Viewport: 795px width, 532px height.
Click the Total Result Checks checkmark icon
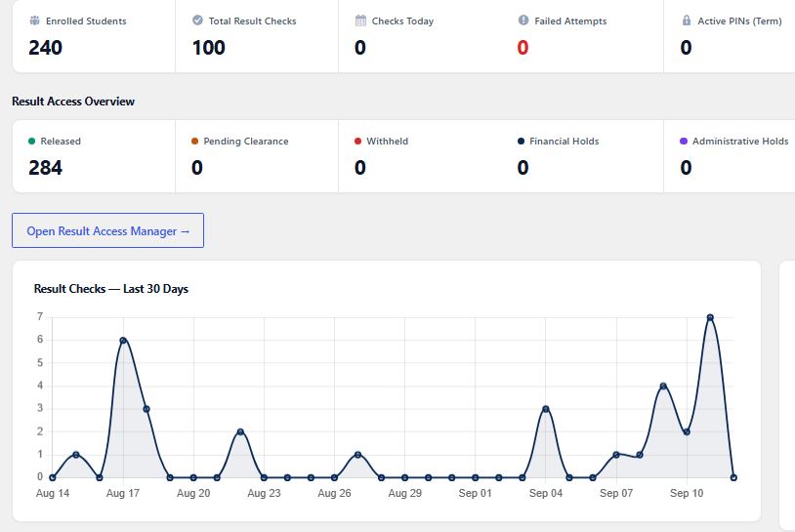click(x=197, y=20)
